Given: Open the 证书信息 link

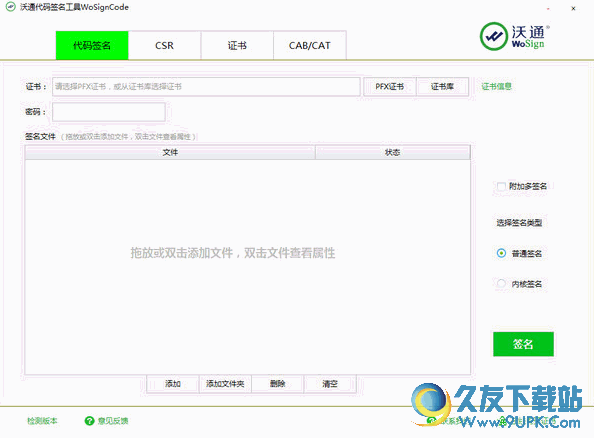Looking at the screenshot, I should (496, 86).
